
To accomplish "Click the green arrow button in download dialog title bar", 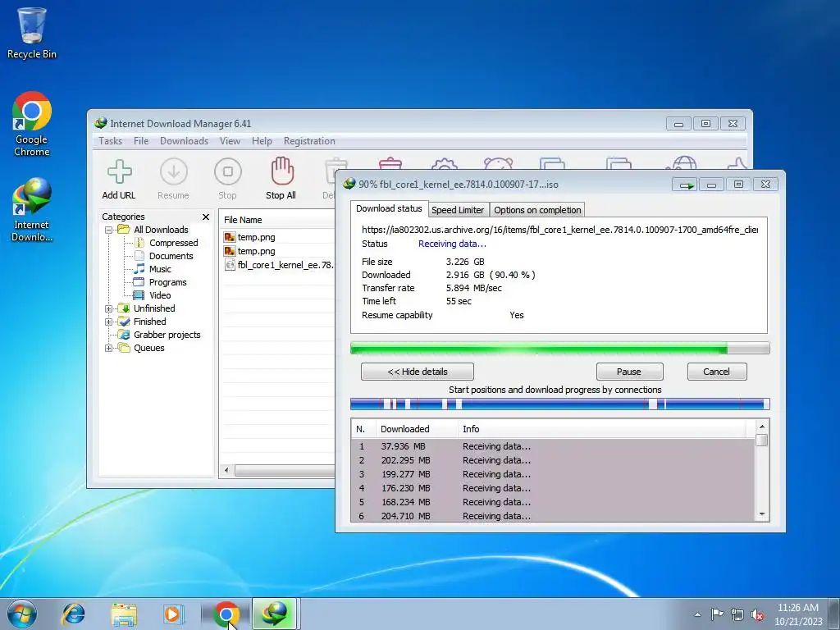I will coord(685,185).
